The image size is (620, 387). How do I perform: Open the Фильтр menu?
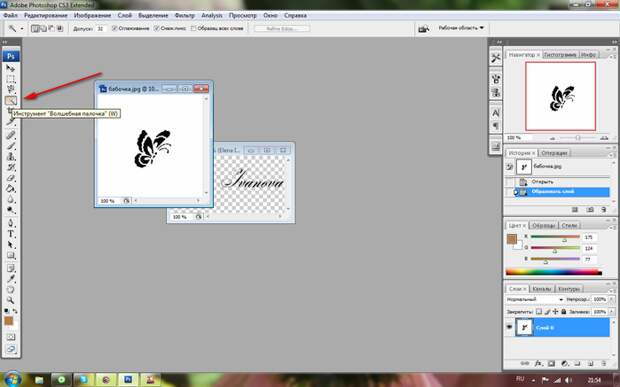point(184,15)
